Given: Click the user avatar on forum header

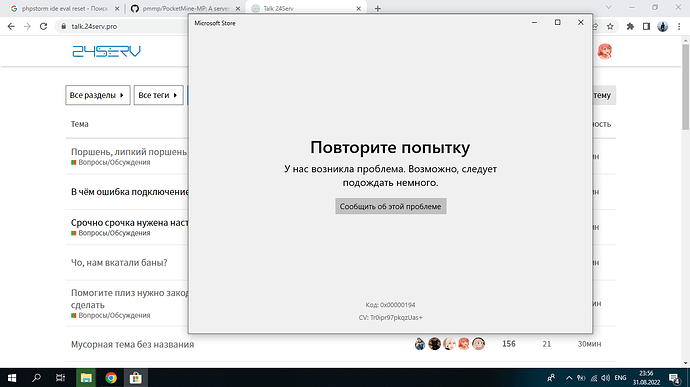Looking at the screenshot, I should [605, 52].
